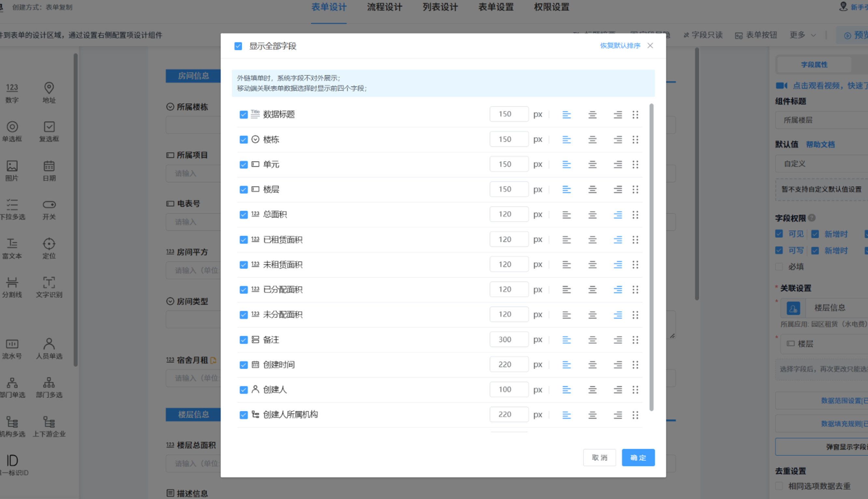The height and width of the screenshot is (499, 868).
Task: Click the component palette scrollbar
Action: click(76, 210)
